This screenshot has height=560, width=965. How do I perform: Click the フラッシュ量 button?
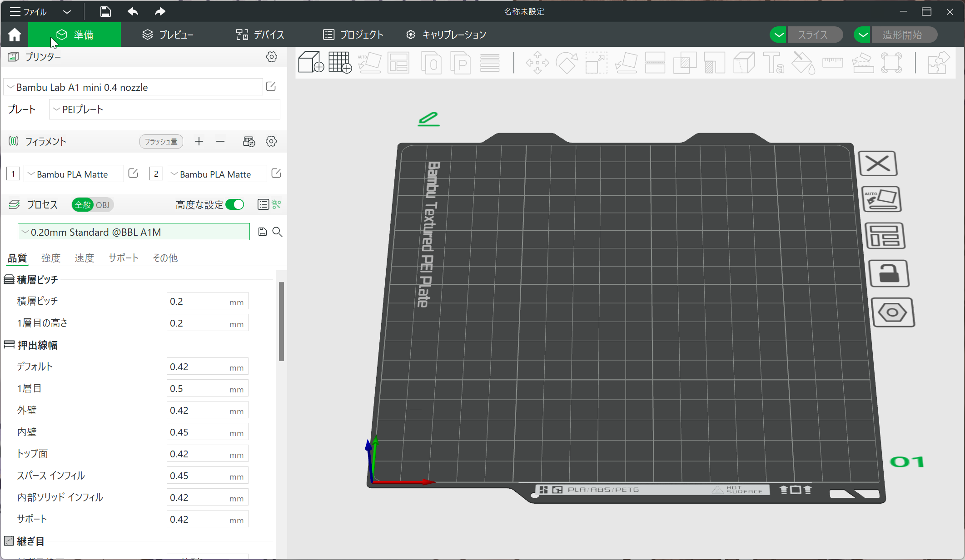(161, 142)
